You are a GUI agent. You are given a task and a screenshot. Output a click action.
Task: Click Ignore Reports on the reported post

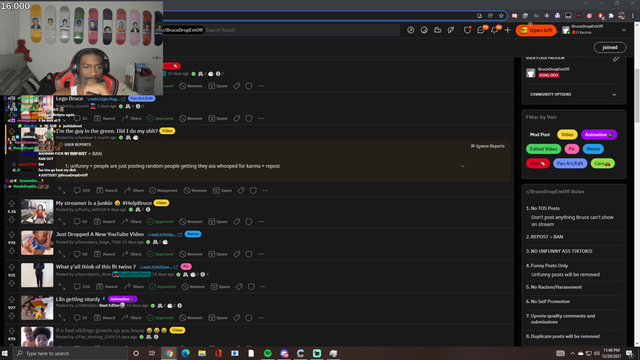pyautogui.click(x=488, y=146)
